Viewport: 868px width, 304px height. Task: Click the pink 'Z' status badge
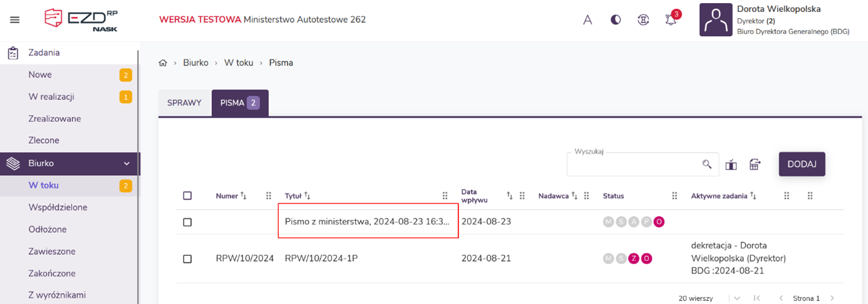[x=634, y=258]
